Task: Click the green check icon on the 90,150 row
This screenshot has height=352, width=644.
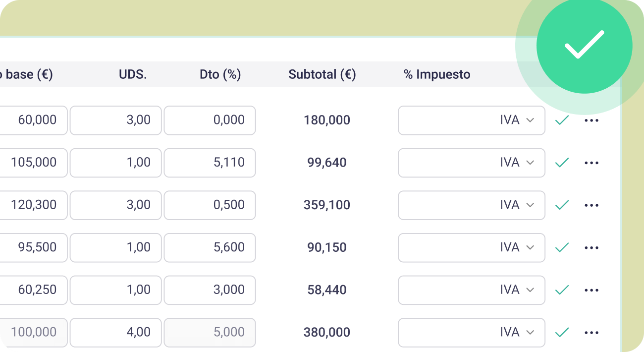Action: click(562, 247)
